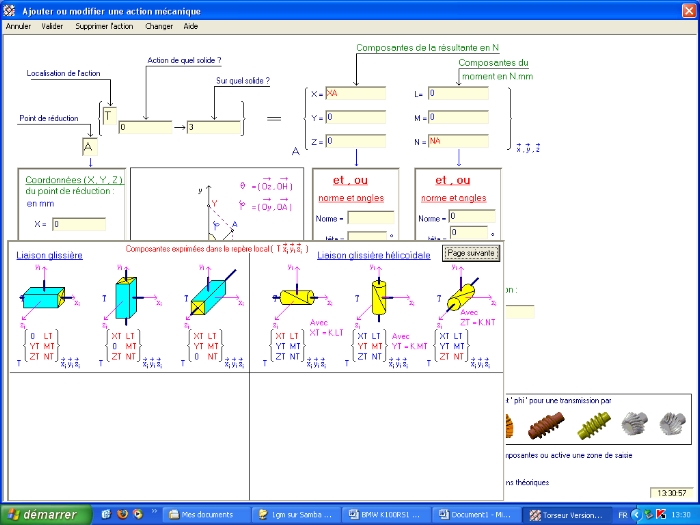Click the 'Point de réduction' label
The image size is (700, 525).
pos(49,118)
